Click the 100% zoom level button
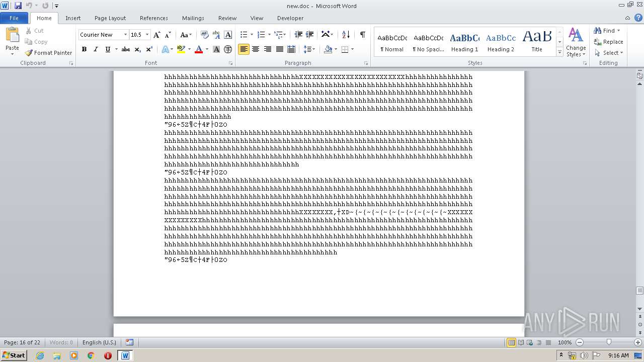The height and width of the screenshot is (362, 644). (x=565, y=342)
